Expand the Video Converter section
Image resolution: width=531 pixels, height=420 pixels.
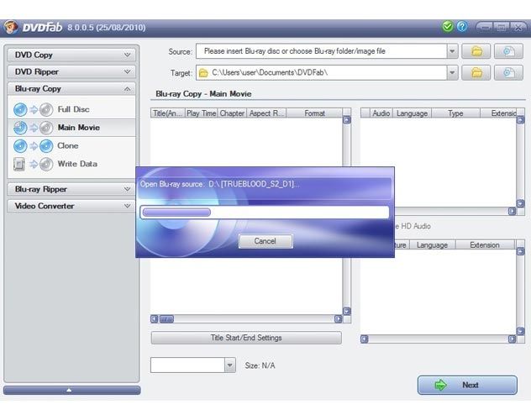(71, 206)
